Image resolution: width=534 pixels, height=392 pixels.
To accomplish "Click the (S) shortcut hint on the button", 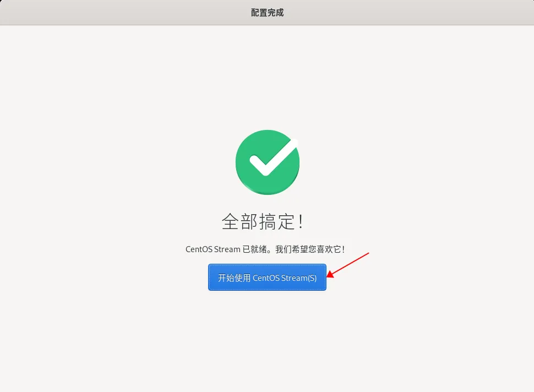I will pos(312,278).
